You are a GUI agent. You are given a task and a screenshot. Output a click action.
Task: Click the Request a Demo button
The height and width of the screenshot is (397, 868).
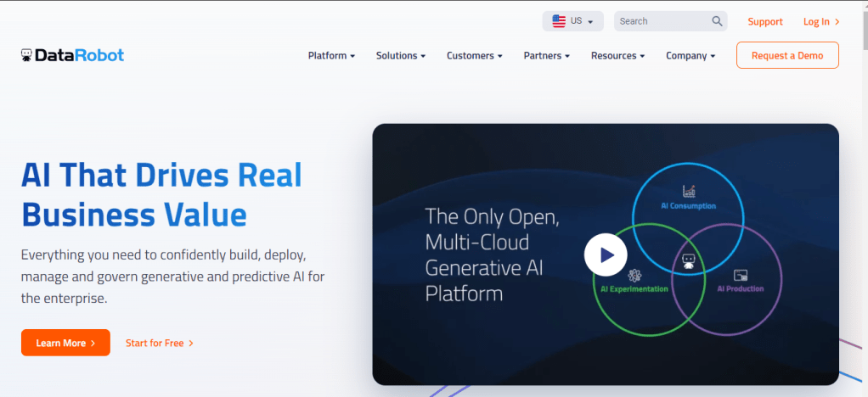click(x=787, y=55)
